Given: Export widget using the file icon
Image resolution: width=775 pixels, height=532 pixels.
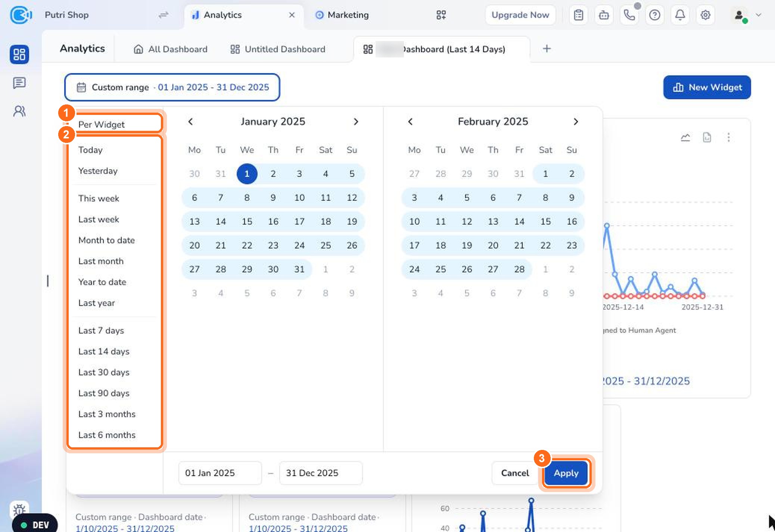Looking at the screenshot, I should tap(707, 137).
